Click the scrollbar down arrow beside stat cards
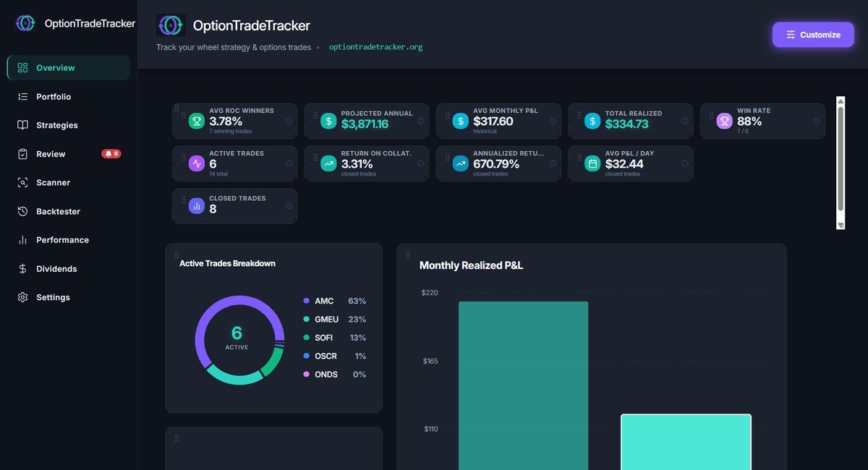Image resolution: width=868 pixels, height=470 pixels. coord(841,226)
